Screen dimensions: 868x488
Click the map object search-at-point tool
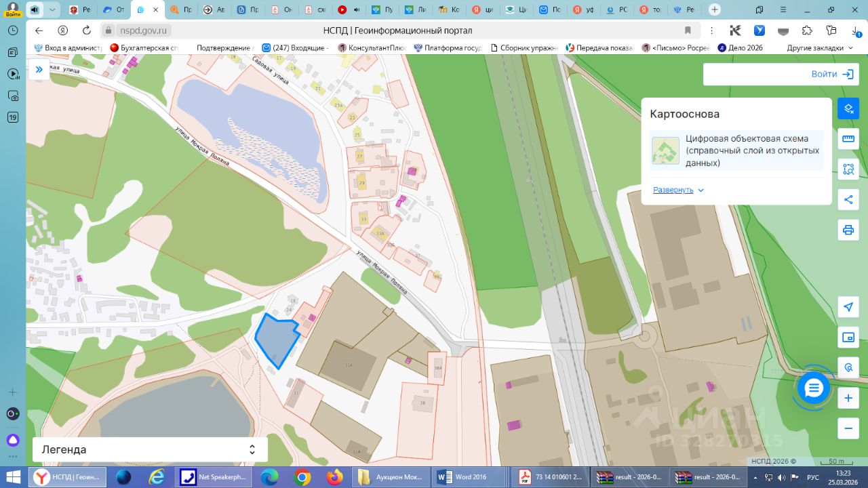pyautogui.click(x=848, y=367)
